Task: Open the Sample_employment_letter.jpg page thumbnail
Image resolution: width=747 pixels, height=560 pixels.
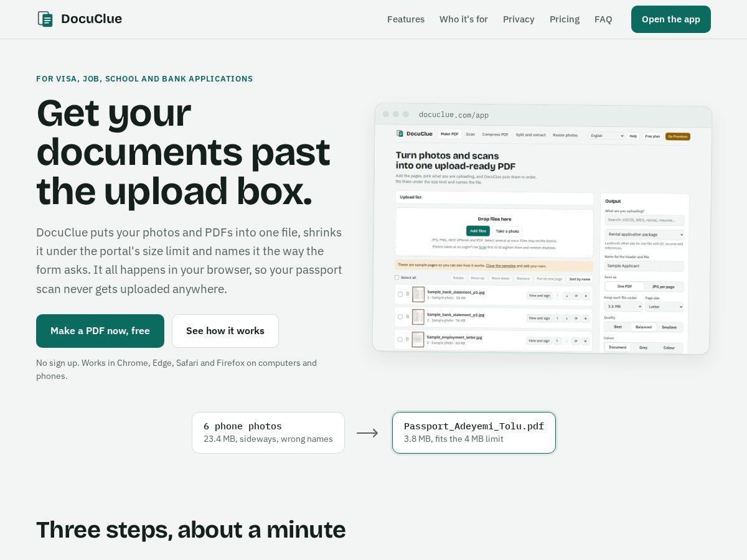Action: pos(418,339)
